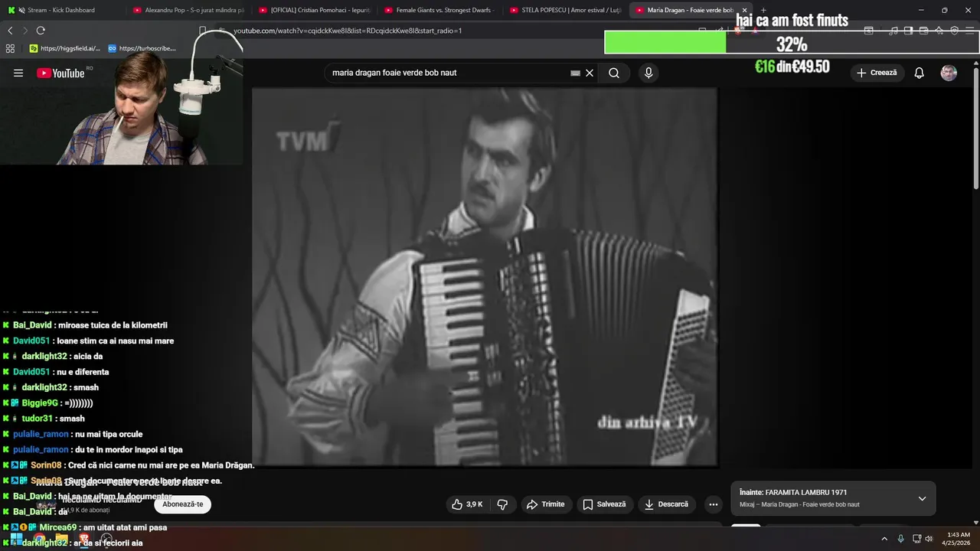The width and height of the screenshot is (980, 551).
Task: Click the Descarcă download button
Action: pyautogui.click(x=667, y=504)
